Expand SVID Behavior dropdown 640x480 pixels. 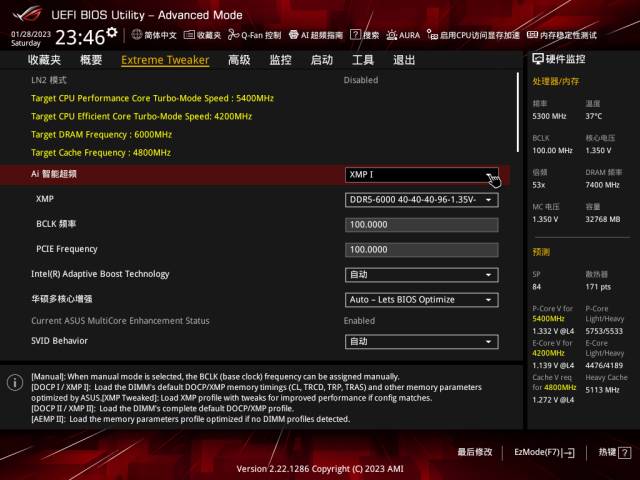422,342
